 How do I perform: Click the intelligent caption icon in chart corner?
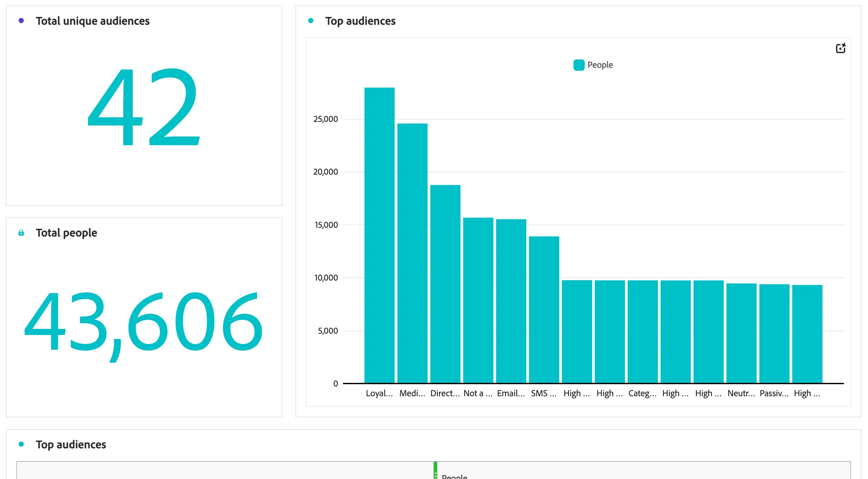point(841,48)
